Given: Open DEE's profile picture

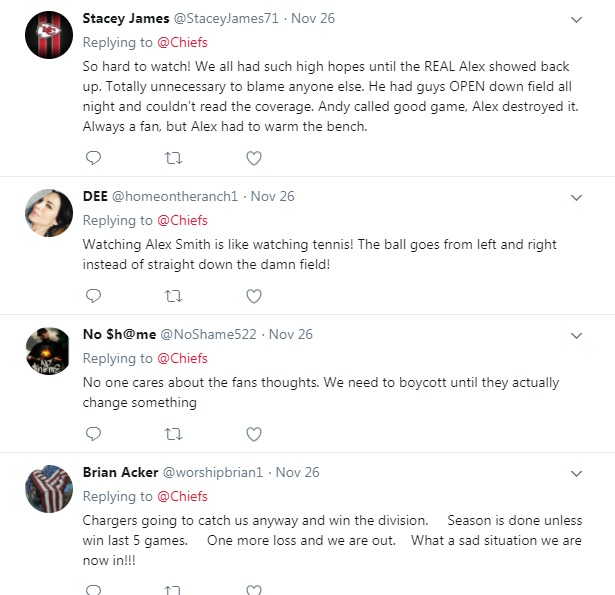Looking at the screenshot, I should coord(47,212).
